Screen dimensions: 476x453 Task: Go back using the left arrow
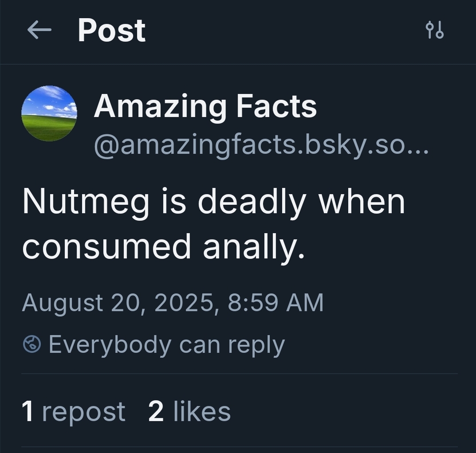39,31
